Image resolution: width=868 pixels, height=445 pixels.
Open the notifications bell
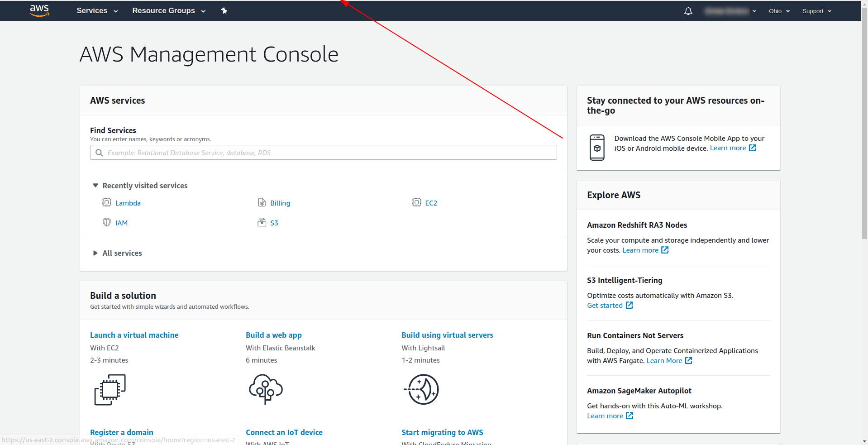click(x=688, y=11)
